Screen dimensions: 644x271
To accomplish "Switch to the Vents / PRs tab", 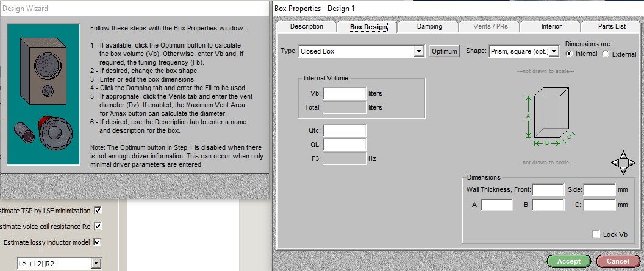I will click(x=490, y=26).
